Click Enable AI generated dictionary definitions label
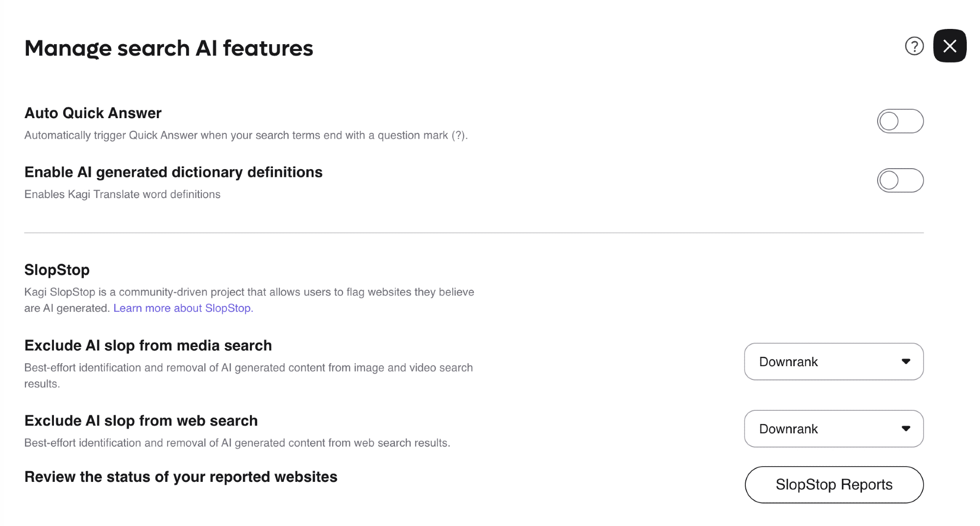The width and height of the screenshot is (980, 526). (x=173, y=173)
